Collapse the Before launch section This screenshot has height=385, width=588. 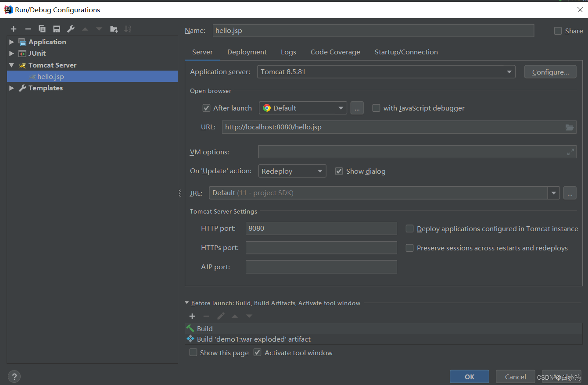[x=187, y=303]
